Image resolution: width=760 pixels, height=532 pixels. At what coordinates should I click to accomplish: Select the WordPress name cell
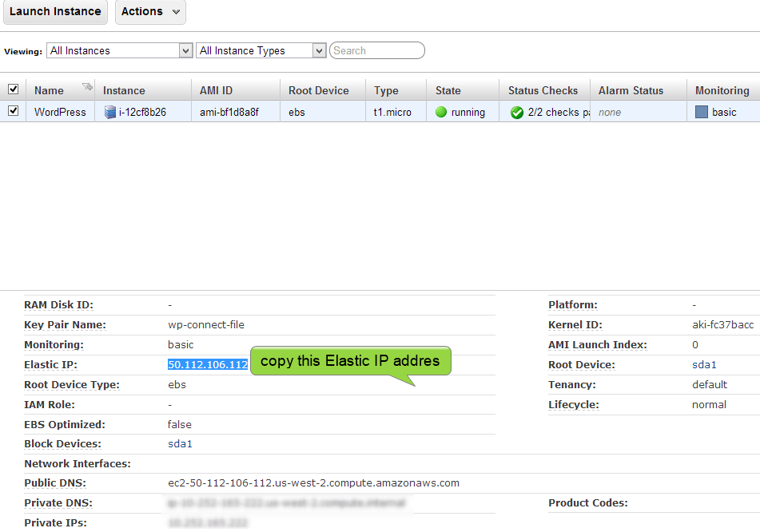pyautogui.click(x=60, y=112)
